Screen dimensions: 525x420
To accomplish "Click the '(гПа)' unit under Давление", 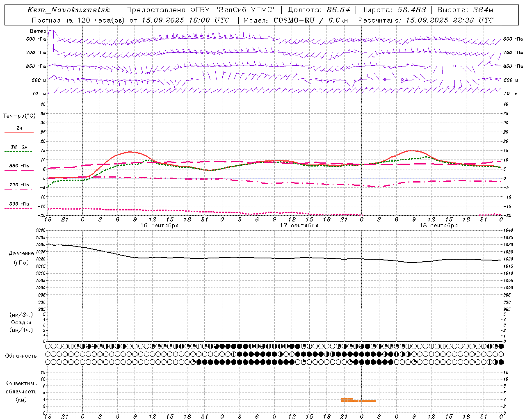I will (21, 262).
